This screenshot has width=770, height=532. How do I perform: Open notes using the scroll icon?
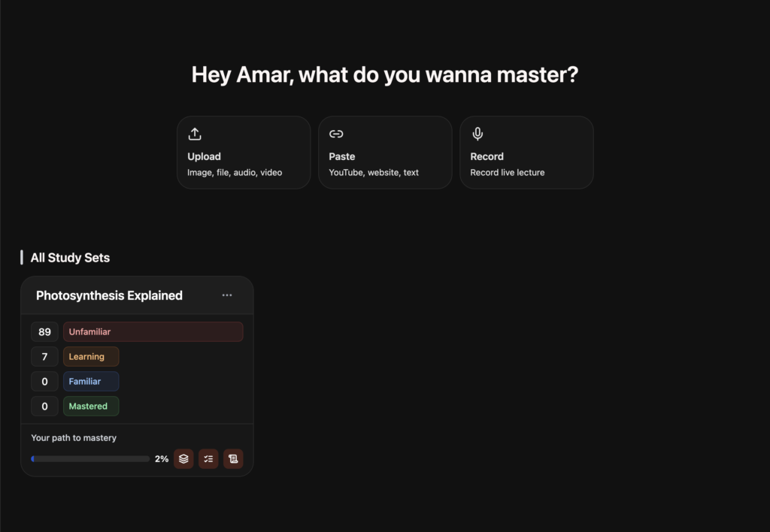(x=233, y=458)
